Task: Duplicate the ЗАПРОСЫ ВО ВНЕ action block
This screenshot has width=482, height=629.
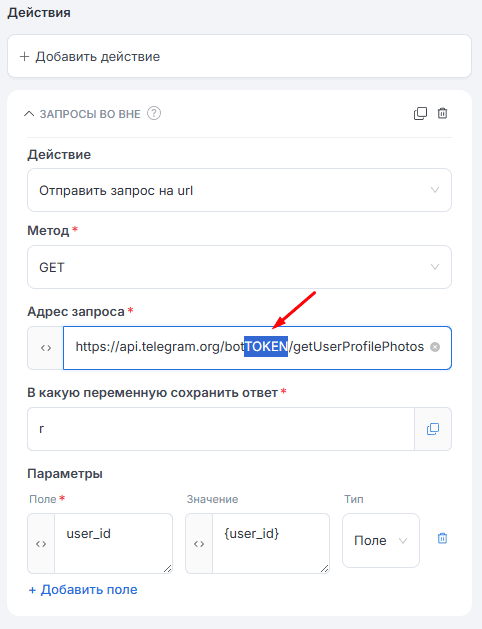Action: [420, 114]
